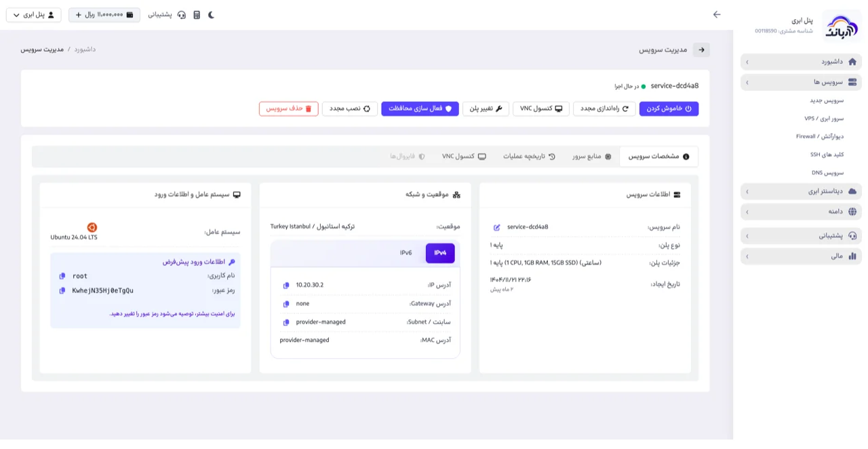Click موقعیت و شبکه network icon
The height and width of the screenshot is (449, 868).
pos(456,195)
